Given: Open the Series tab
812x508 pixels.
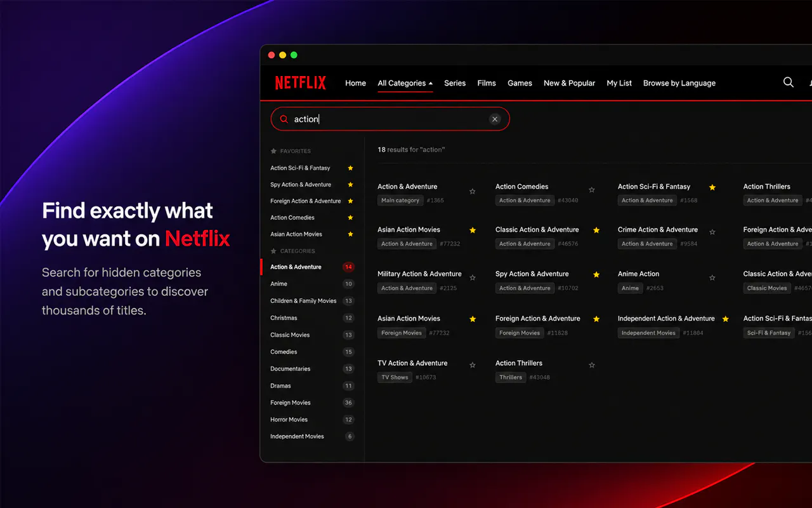Looking at the screenshot, I should pyautogui.click(x=455, y=83).
